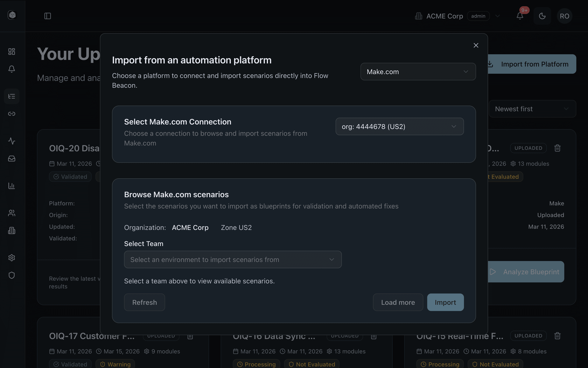Screen dimensions: 588x368
Task: Open the Make.com platform dropdown
Action: (417, 72)
